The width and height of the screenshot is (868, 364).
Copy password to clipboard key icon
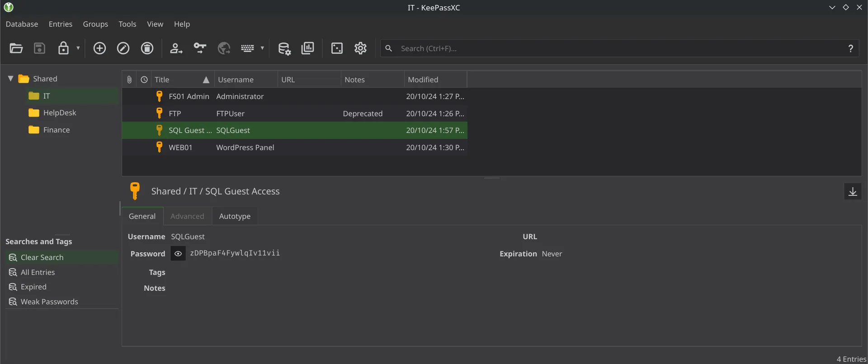click(x=200, y=48)
